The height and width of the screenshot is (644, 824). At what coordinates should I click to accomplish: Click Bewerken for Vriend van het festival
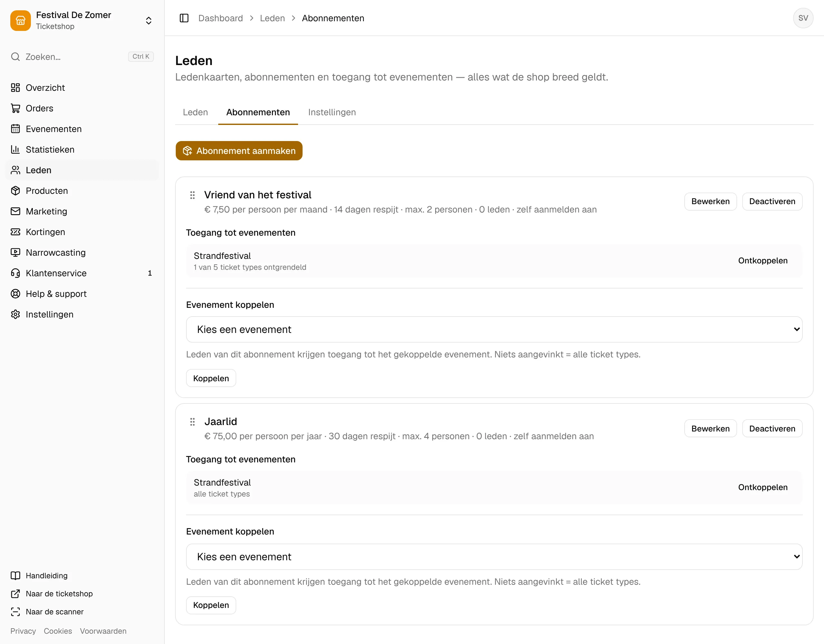coord(710,202)
